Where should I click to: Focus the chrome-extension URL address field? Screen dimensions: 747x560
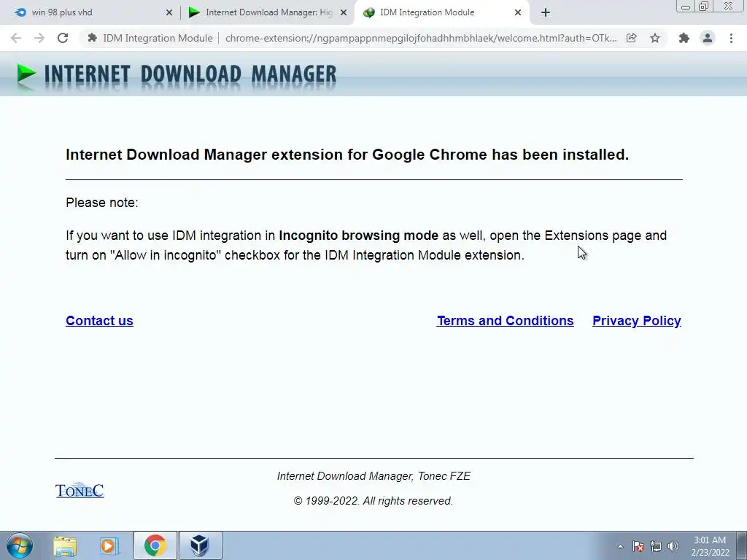[421, 38]
